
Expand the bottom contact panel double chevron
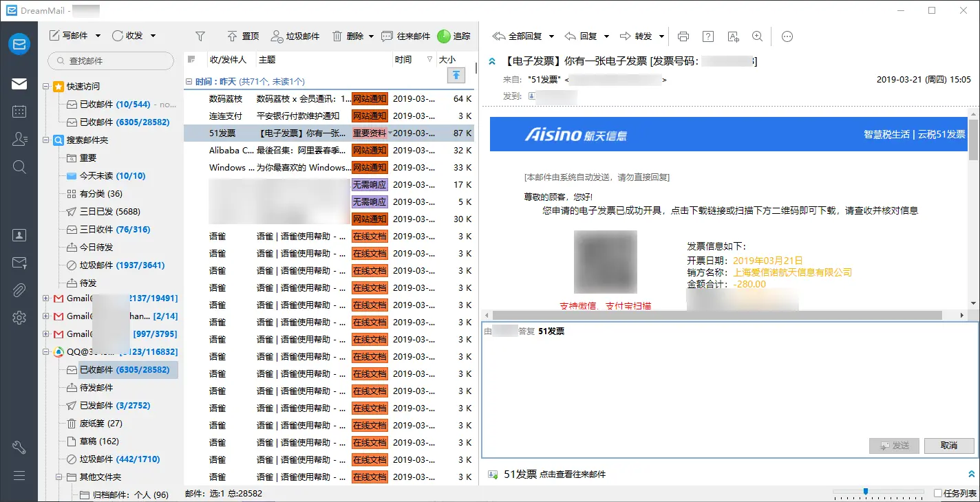pyautogui.click(x=971, y=474)
